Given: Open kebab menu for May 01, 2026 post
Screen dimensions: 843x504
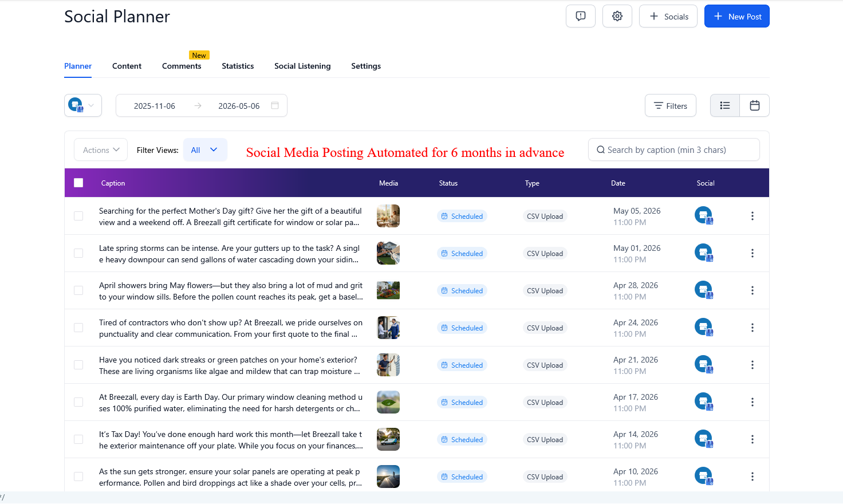Looking at the screenshot, I should 753,253.
